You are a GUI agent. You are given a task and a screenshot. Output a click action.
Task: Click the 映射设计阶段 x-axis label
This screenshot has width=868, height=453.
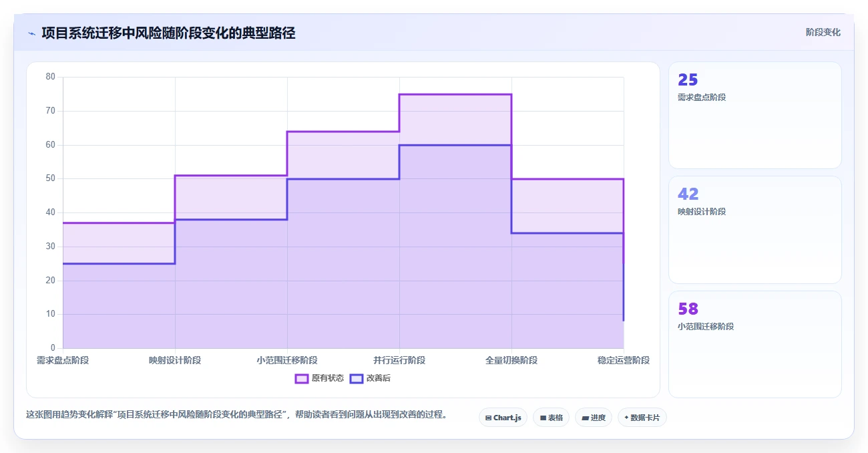point(175,360)
